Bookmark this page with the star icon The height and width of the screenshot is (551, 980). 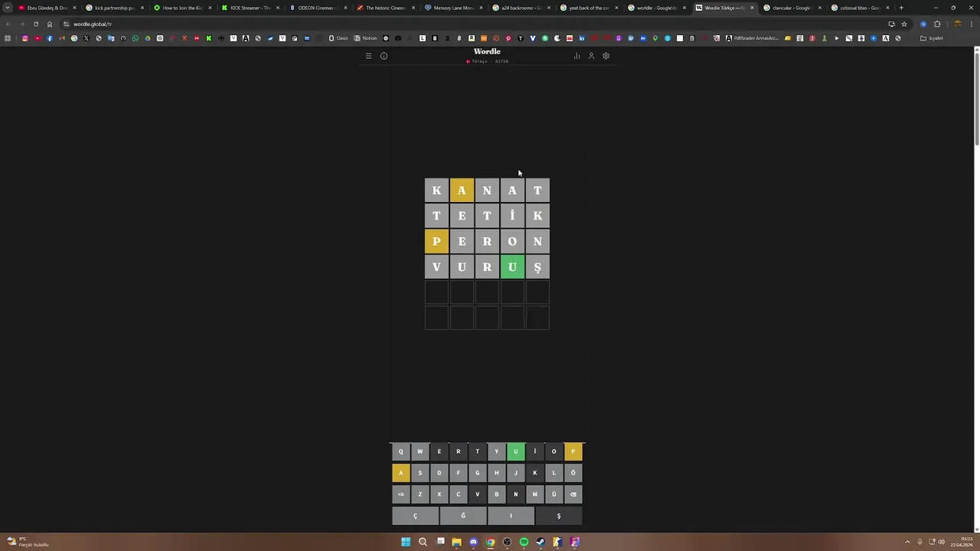click(903, 24)
